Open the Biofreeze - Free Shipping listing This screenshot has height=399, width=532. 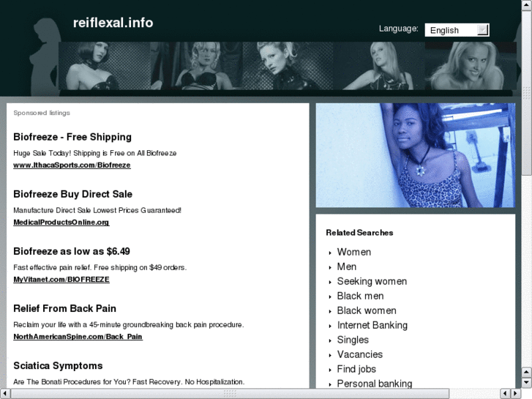(72, 137)
